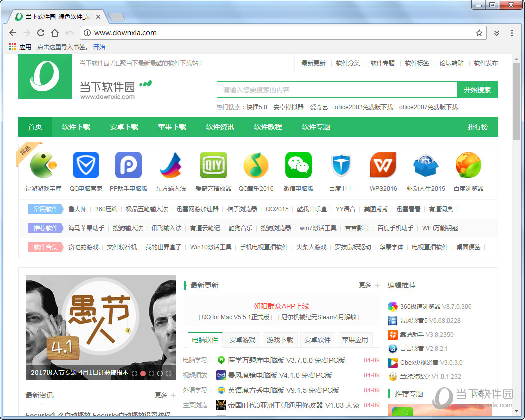Click the 百度卫士 shield icon
Screen dimensions: 525x420
tap(341, 165)
